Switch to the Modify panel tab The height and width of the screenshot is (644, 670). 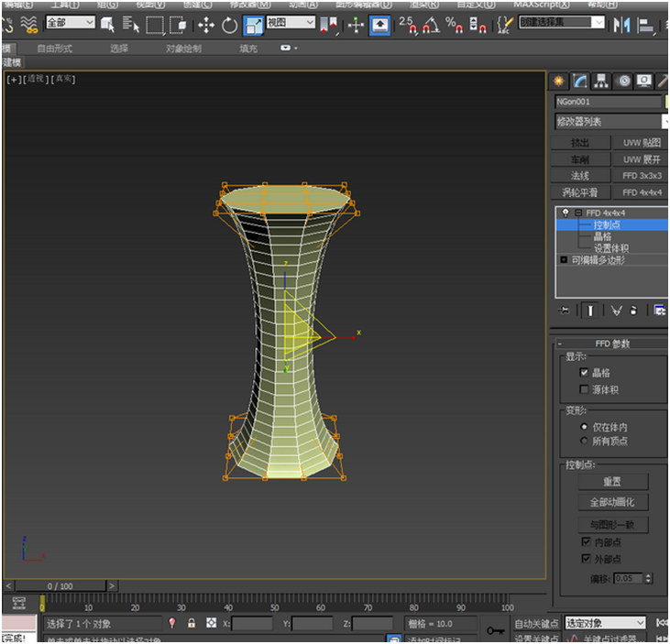(580, 81)
